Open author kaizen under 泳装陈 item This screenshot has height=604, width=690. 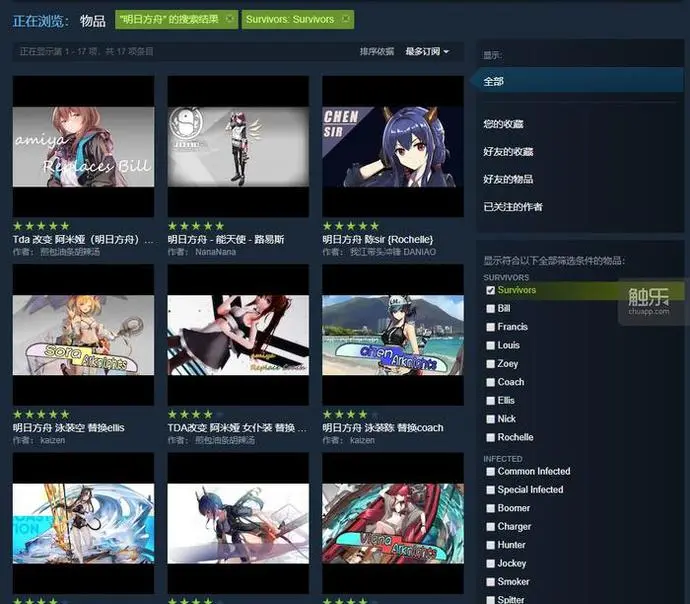pos(362,440)
